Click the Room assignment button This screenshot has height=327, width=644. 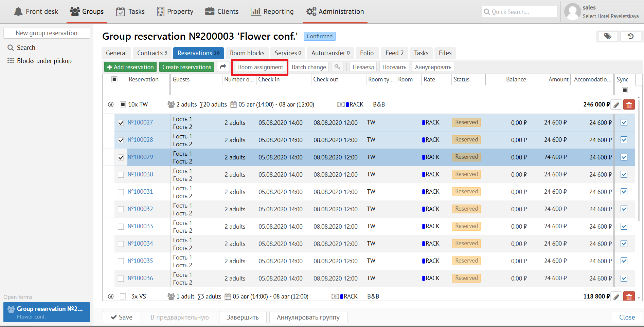click(260, 67)
